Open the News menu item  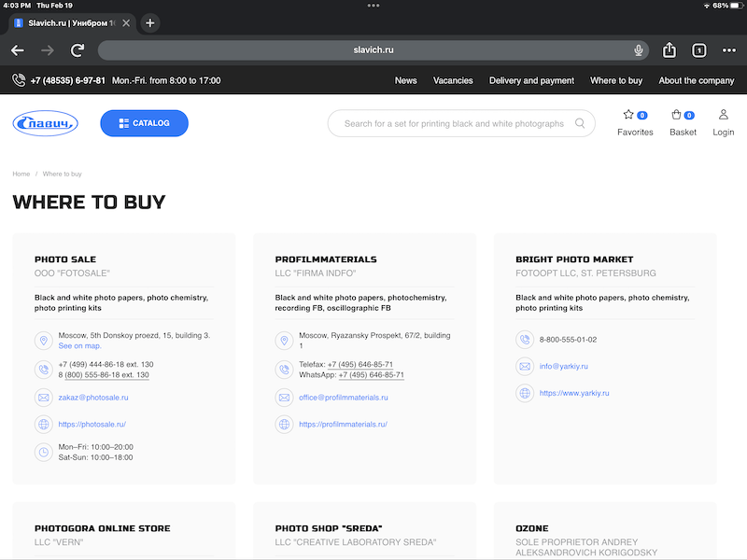click(405, 80)
